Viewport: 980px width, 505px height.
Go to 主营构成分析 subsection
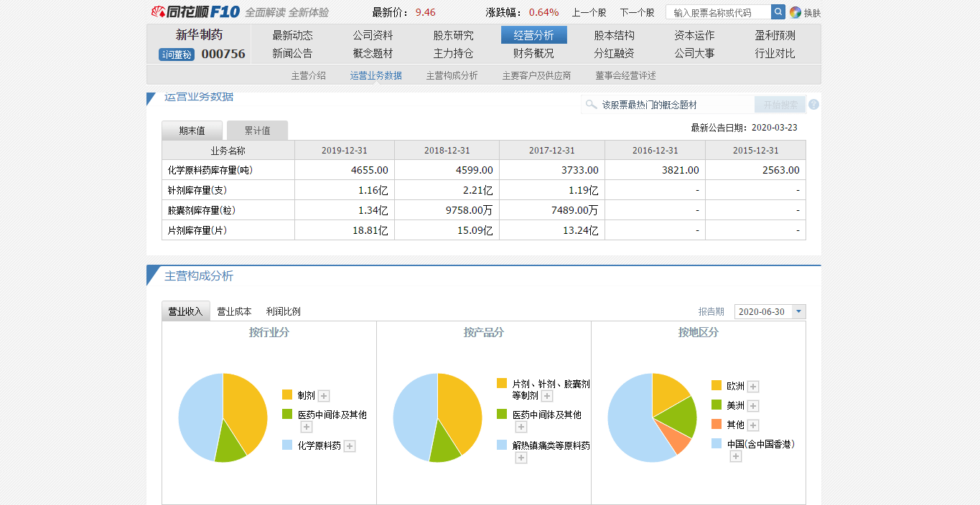[x=452, y=75]
